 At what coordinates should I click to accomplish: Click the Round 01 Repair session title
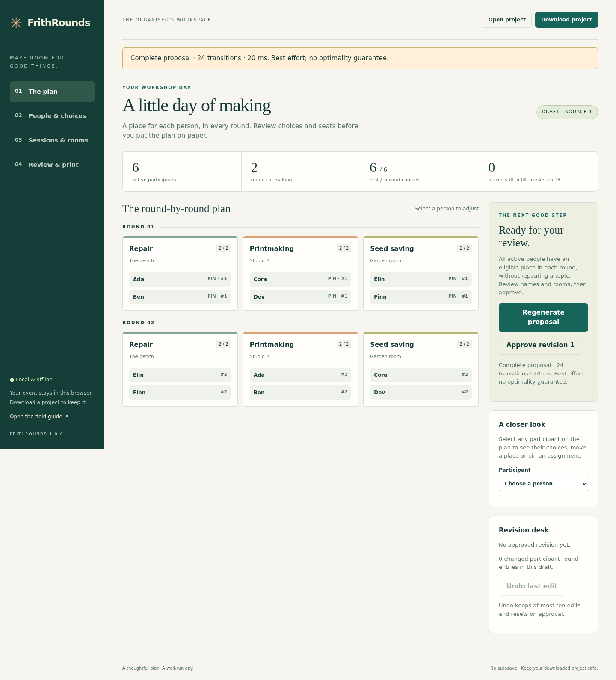141,249
